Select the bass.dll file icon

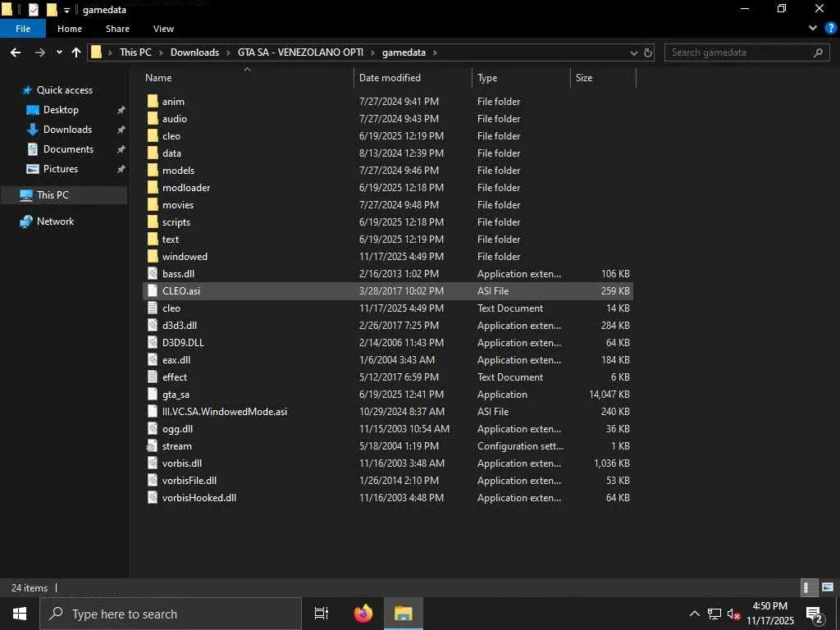[153, 274]
